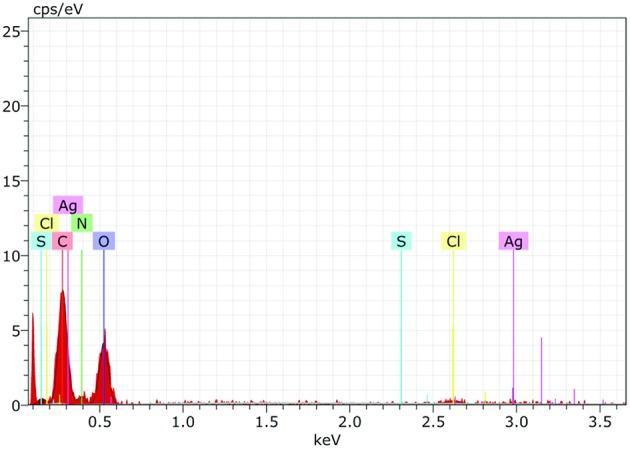Select the 1.0 tick on x-axis
The width and height of the screenshot is (630, 449).
tap(182, 422)
